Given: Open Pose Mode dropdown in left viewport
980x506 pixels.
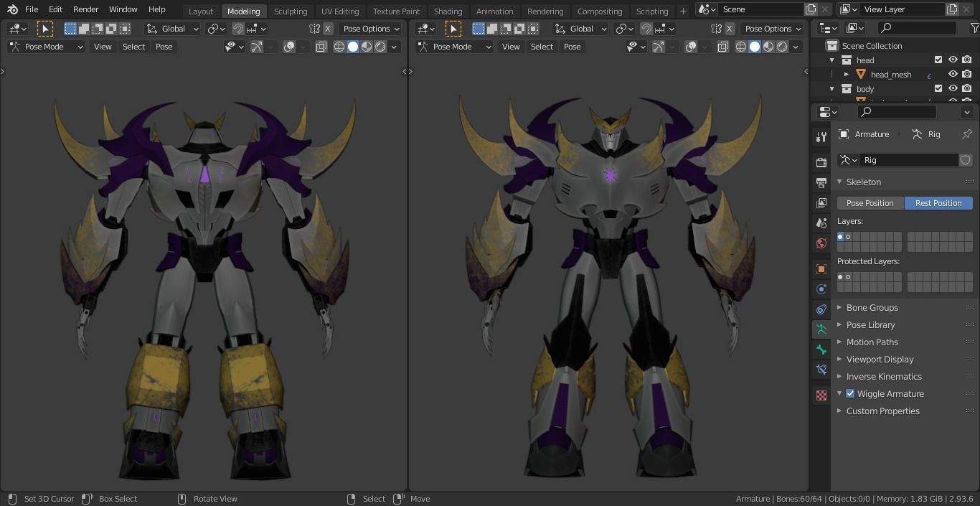Looking at the screenshot, I should point(46,47).
